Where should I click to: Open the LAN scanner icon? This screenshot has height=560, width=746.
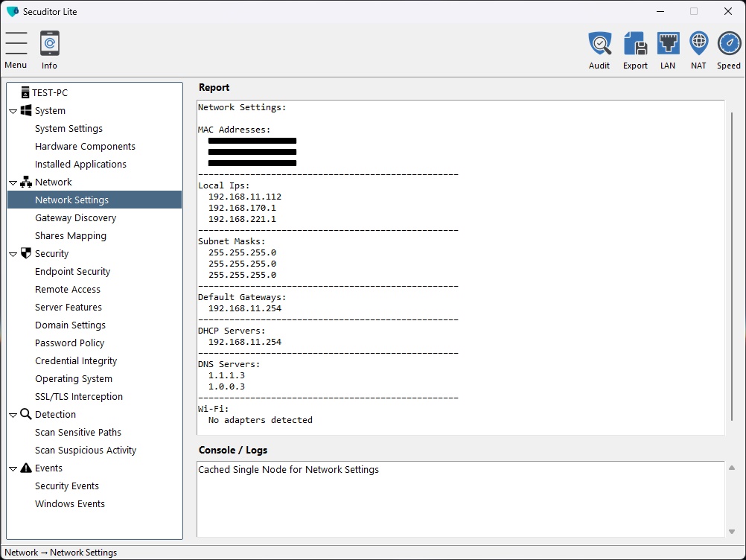click(668, 44)
